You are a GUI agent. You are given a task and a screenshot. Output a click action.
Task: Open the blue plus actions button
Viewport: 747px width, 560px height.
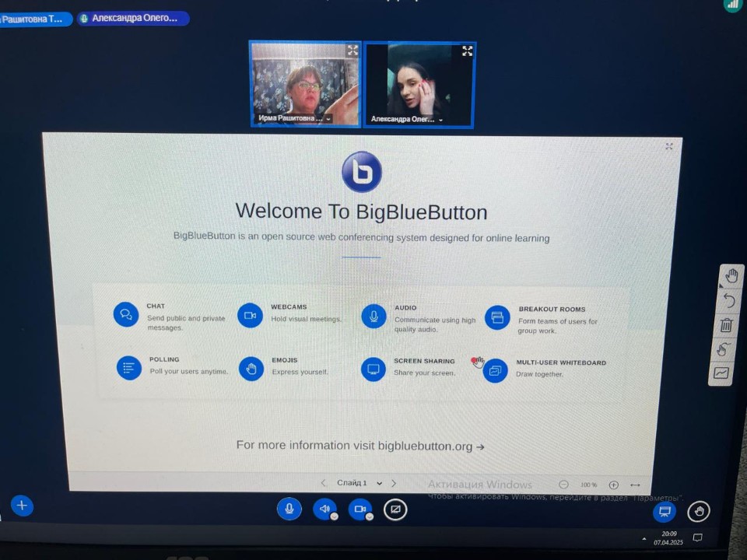(x=22, y=506)
